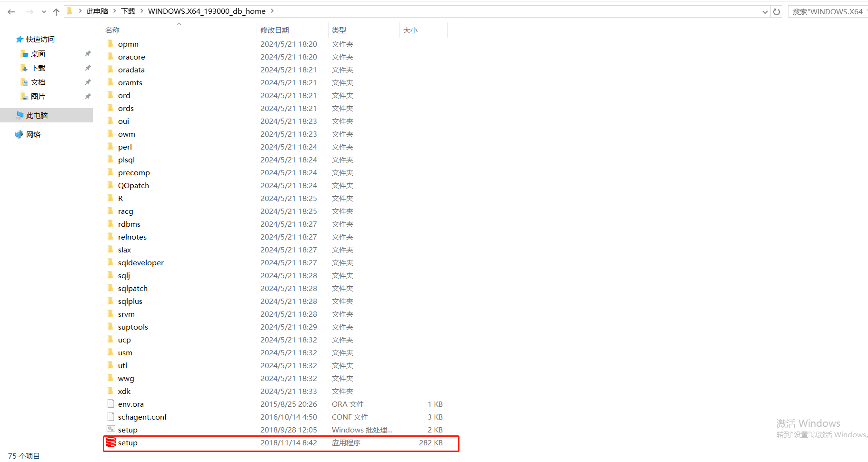The height and width of the screenshot is (462, 868).
Task: Select the schagent.conf file icon
Action: (111, 416)
